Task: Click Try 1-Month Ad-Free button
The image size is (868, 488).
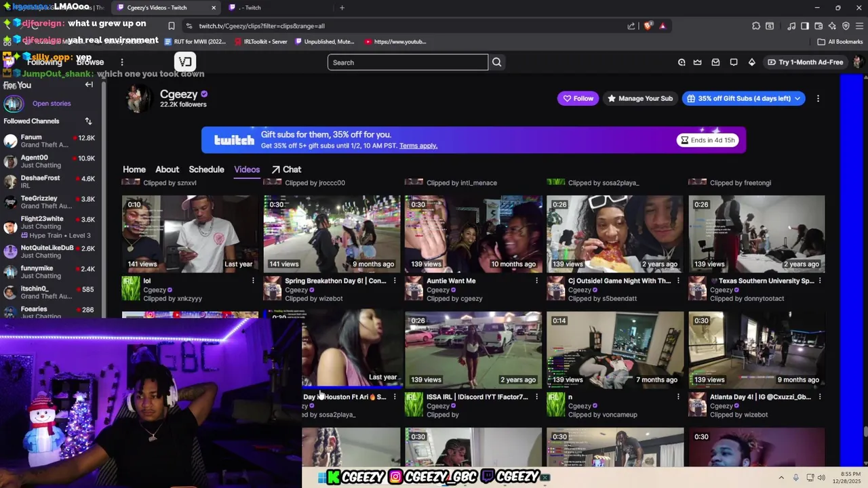Action: click(x=805, y=62)
